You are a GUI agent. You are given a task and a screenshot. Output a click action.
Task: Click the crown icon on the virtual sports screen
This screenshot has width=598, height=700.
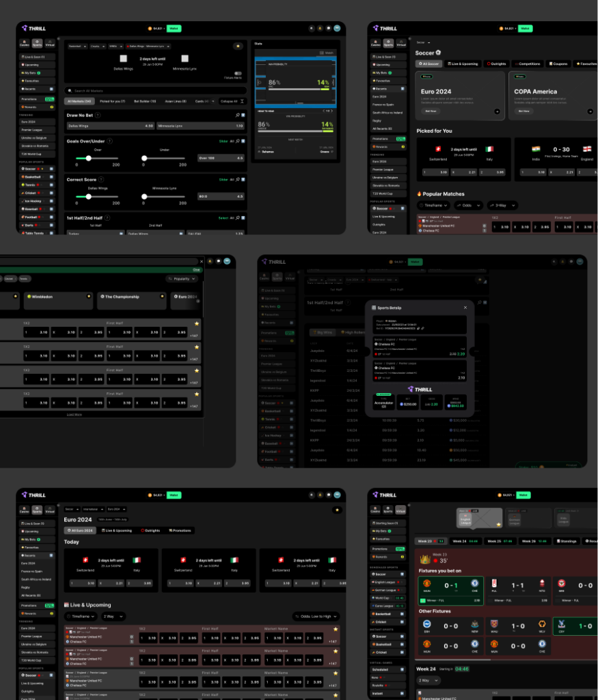425,559
